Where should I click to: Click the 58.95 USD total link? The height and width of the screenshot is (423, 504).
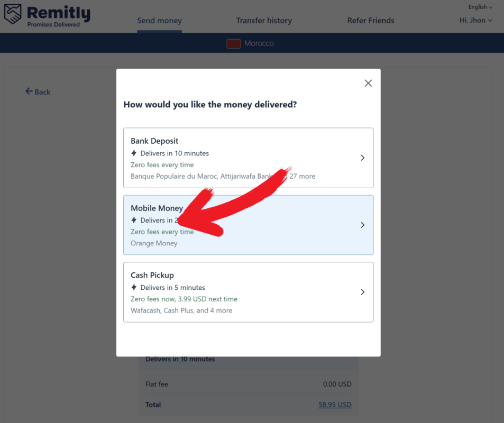tap(335, 404)
